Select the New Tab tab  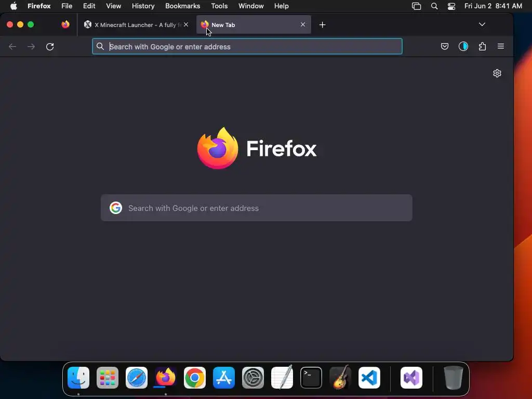click(x=254, y=25)
